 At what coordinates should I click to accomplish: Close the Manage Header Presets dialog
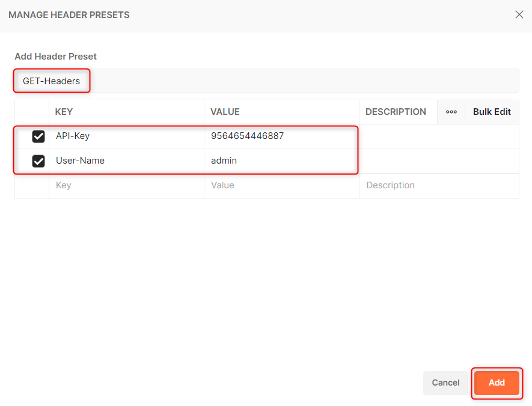click(519, 14)
